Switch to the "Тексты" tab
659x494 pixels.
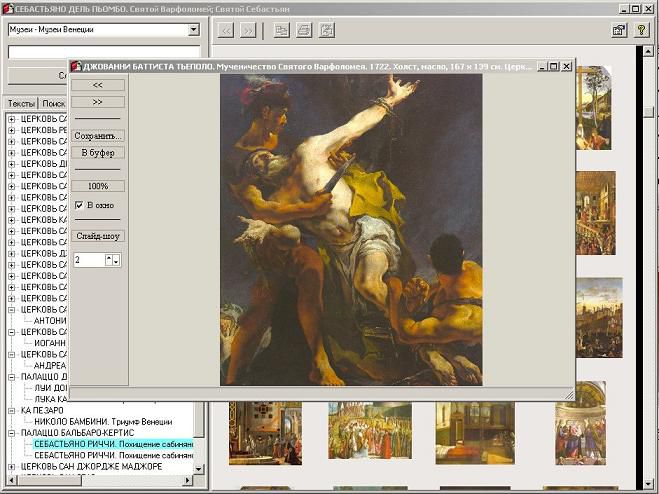click(20, 104)
